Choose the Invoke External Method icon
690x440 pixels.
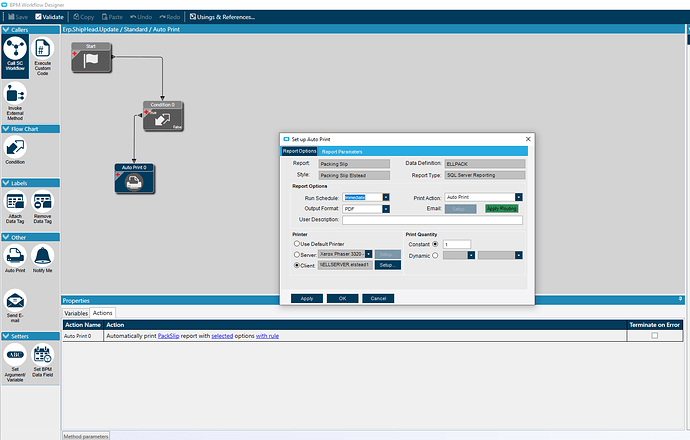15,101
